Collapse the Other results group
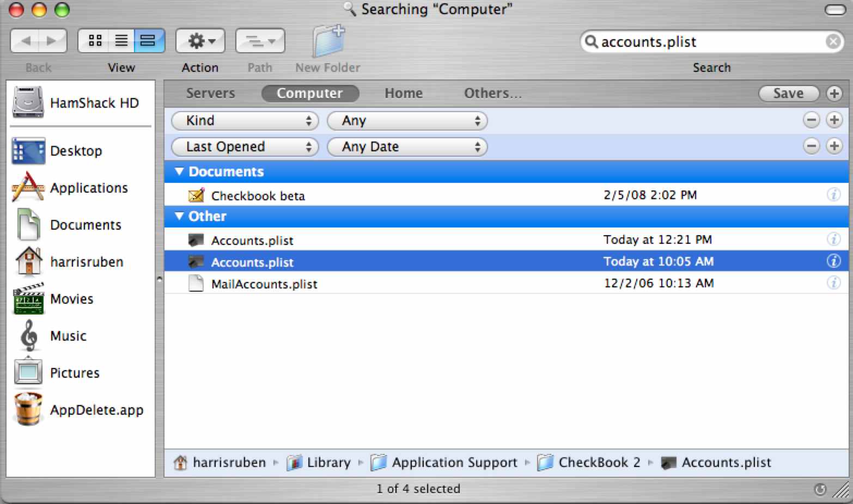The image size is (853, 504). pos(179,216)
